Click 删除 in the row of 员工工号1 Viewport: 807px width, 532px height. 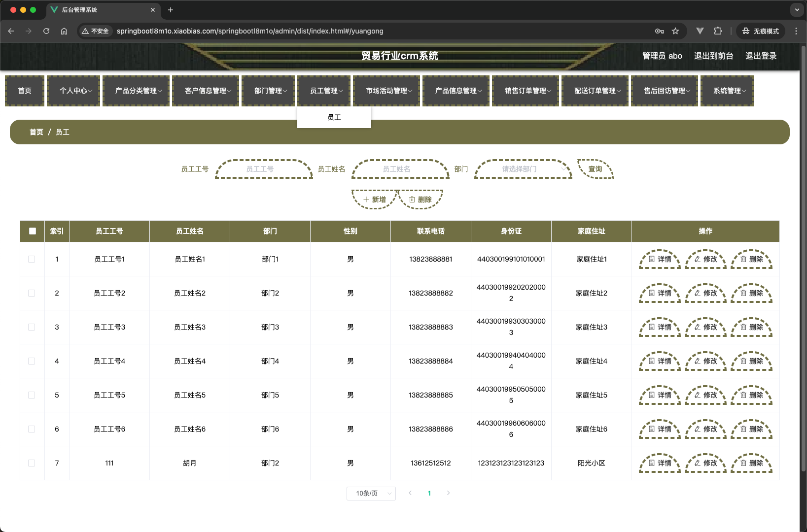click(x=751, y=259)
